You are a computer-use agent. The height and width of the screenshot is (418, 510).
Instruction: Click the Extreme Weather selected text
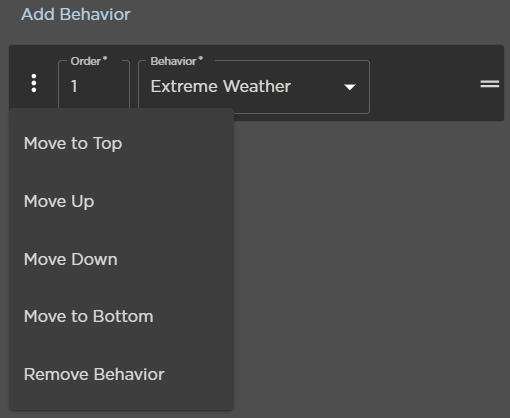(x=221, y=86)
